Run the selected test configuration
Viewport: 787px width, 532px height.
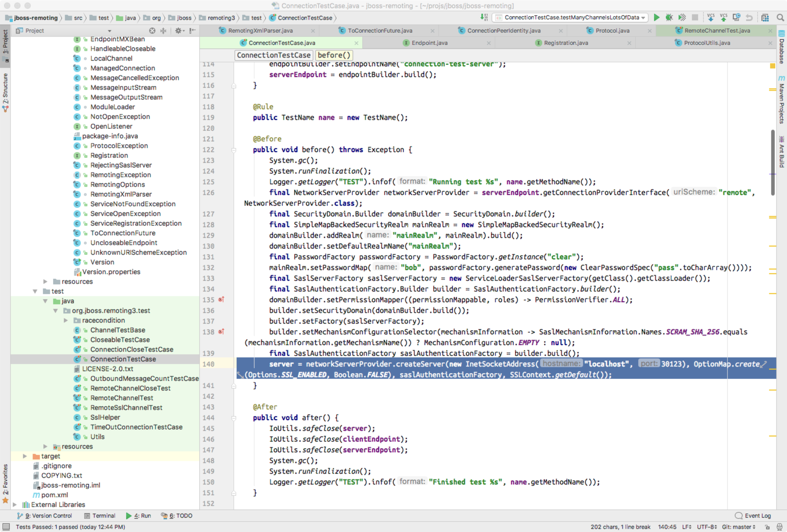(x=656, y=18)
